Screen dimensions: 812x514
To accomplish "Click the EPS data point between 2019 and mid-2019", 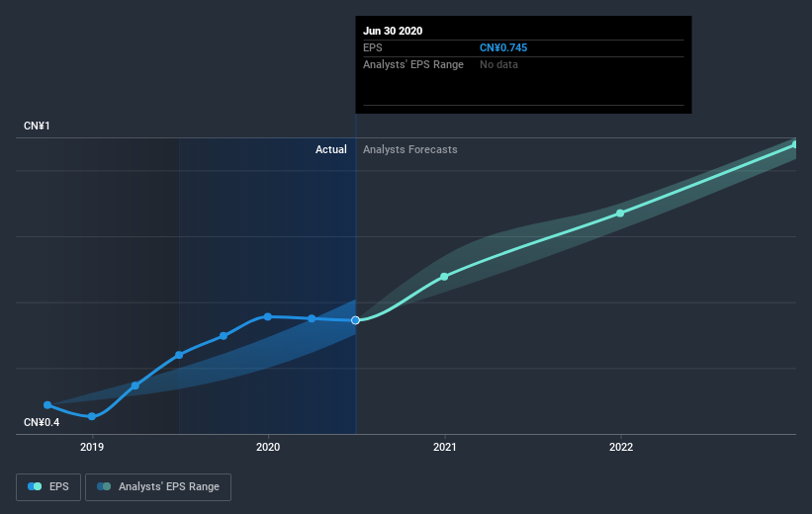I will 135,385.
